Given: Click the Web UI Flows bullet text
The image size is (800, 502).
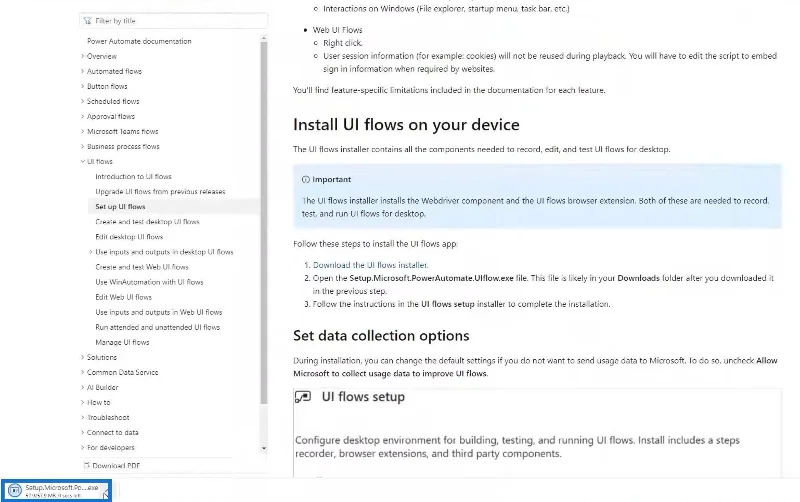Looking at the screenshot, I should click(x=337, y=30).
